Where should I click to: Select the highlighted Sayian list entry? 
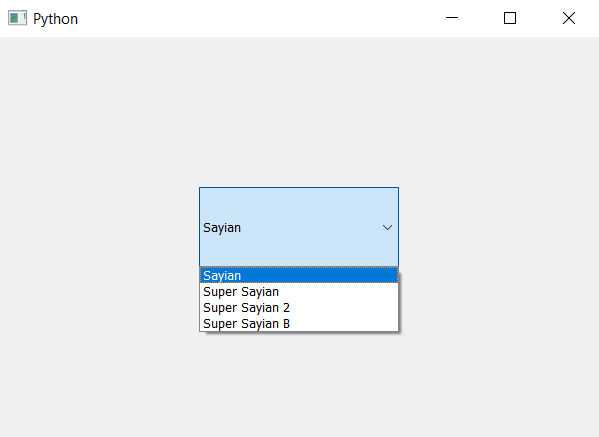pos(299,275)
